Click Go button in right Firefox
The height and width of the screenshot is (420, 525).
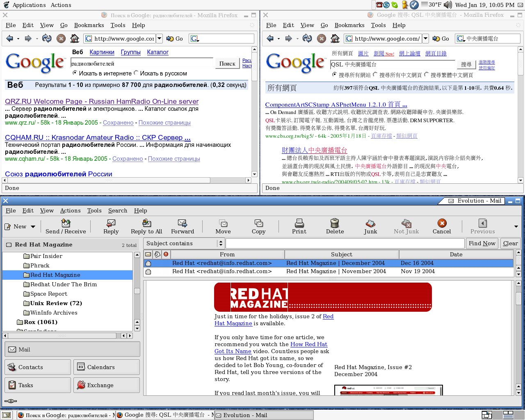pyautogui.click(x=441, y=39)
